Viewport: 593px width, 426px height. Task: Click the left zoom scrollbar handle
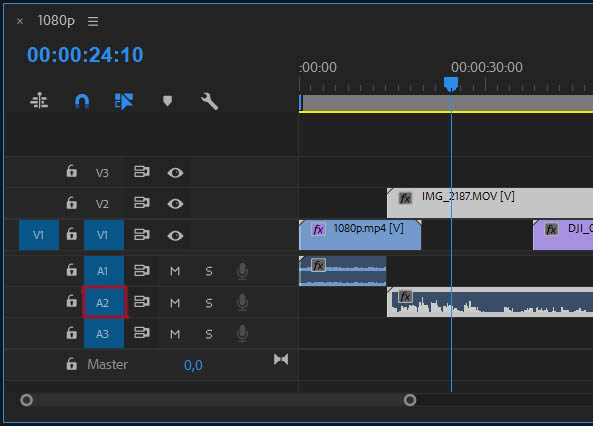[x=26, y=400]
